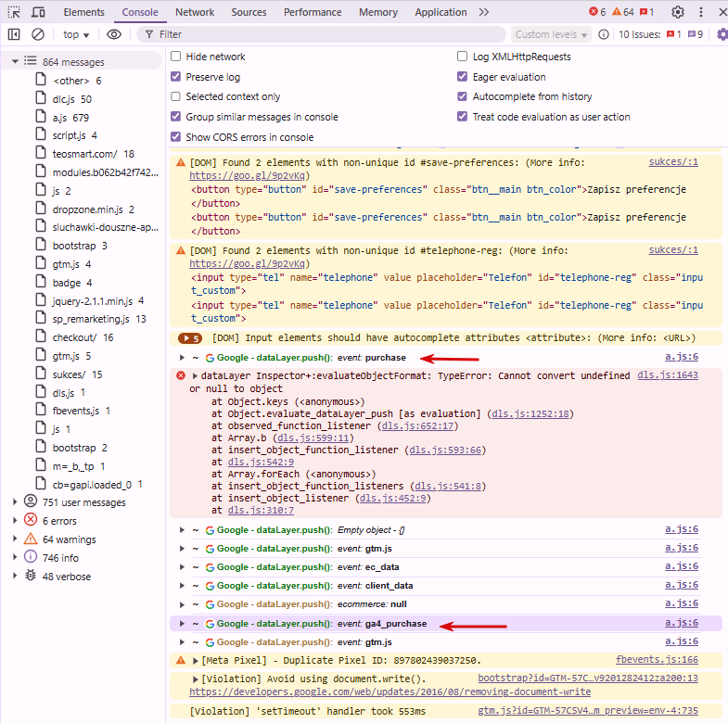The width and height of the screenshot is (728, 723).
Task: Switch to the Sources tab
Action: click(x=249, y=12)
